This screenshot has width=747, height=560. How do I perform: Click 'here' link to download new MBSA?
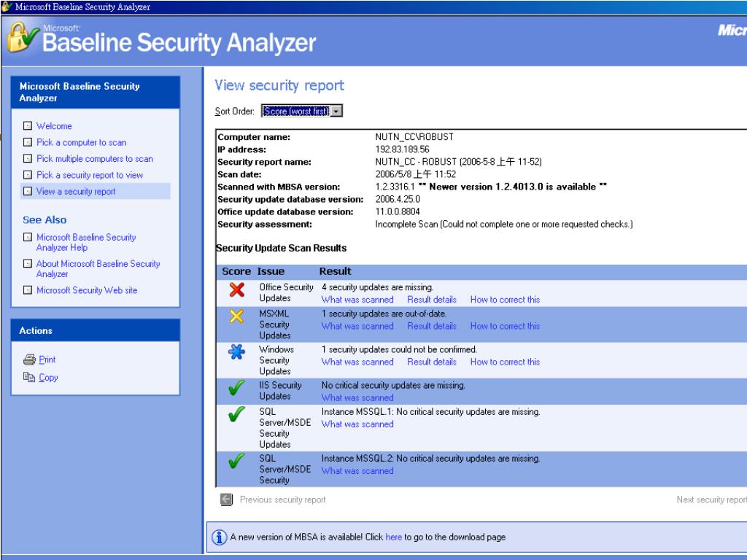(393, 537)
